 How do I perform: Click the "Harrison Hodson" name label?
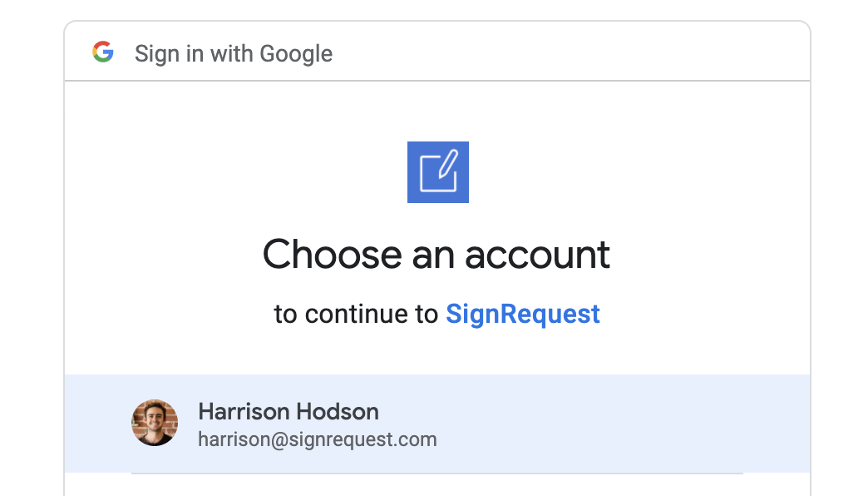pos(289,412)
